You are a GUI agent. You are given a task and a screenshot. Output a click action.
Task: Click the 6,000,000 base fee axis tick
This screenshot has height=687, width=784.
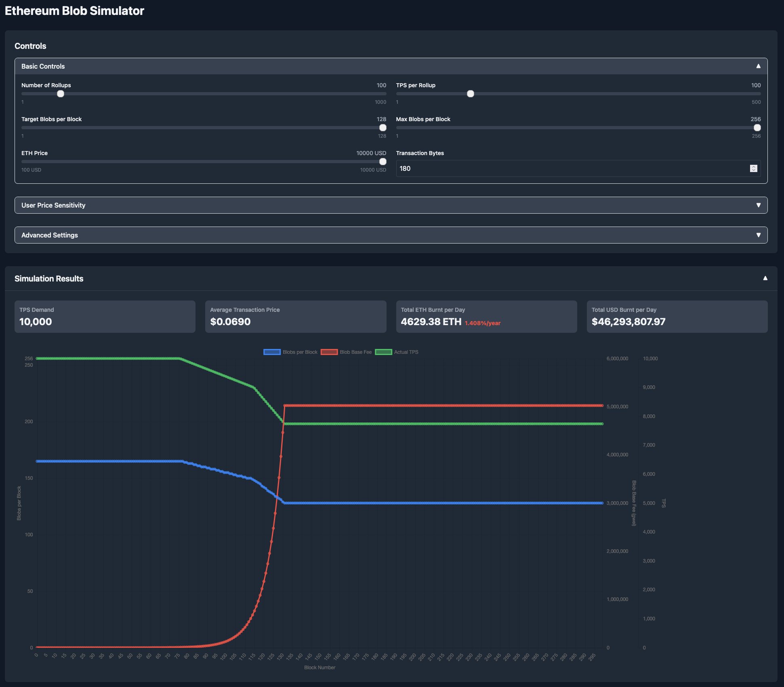pos(617,359)
